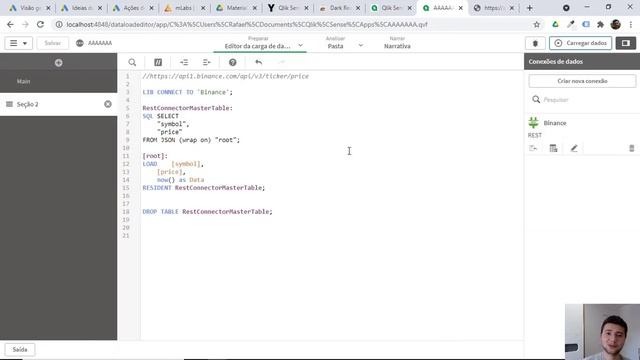640x360 pixels.
Task: Open the Preparar dropdown chevron
Action: [300, 46]
